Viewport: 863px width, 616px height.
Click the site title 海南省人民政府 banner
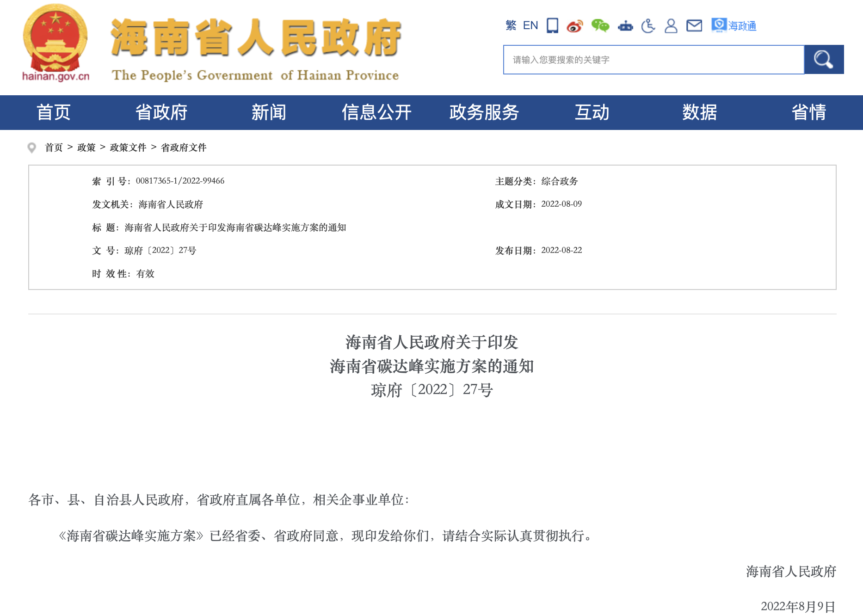(x=256, y=38)
